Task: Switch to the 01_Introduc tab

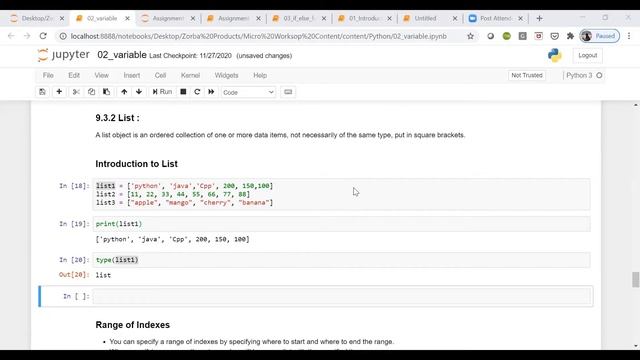Action: point(364,18)
